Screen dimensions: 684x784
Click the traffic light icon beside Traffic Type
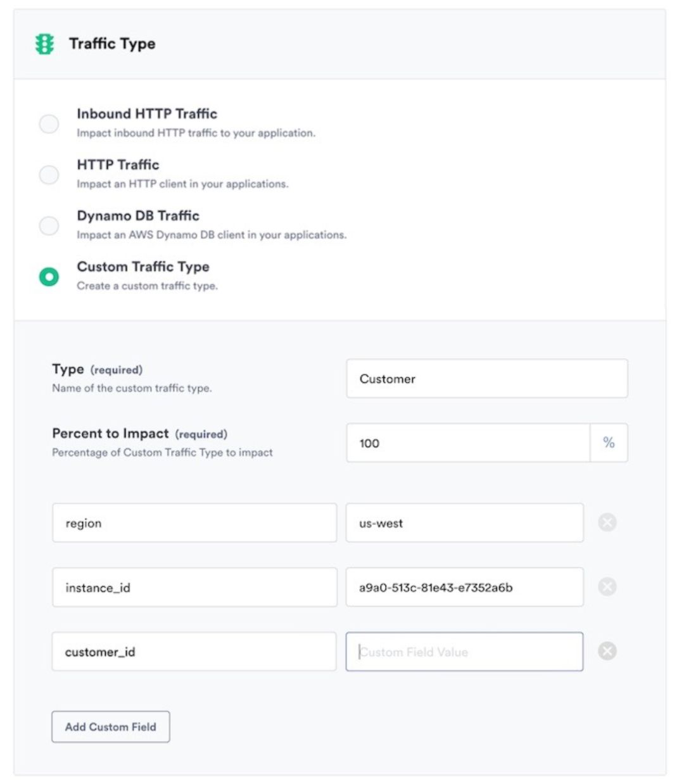44,44
